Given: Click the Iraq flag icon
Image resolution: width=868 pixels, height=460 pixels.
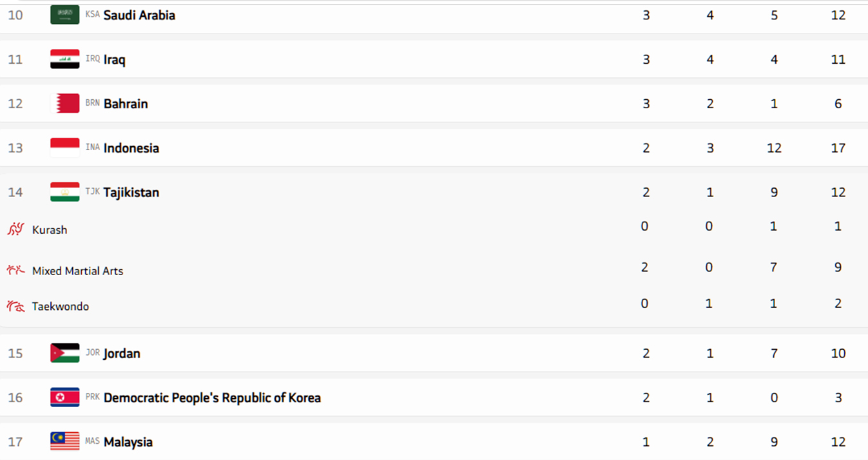Looking at the screenshot, I should pyautogui.click(x=64, y=59).
